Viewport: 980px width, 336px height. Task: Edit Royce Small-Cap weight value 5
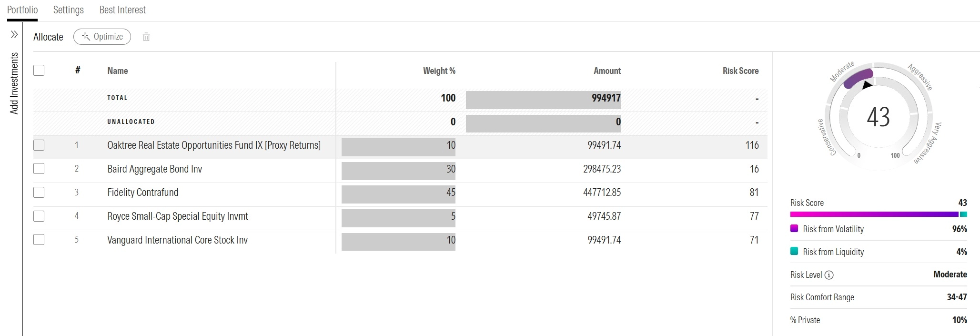pos(398,218)
